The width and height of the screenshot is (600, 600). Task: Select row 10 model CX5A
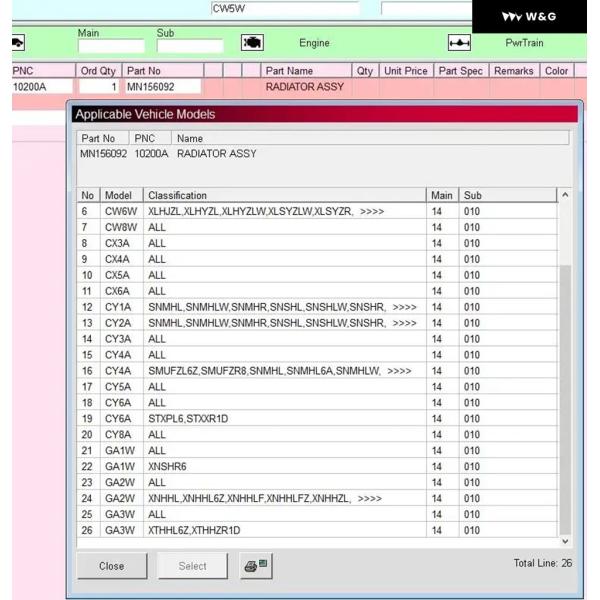point(317,275)
